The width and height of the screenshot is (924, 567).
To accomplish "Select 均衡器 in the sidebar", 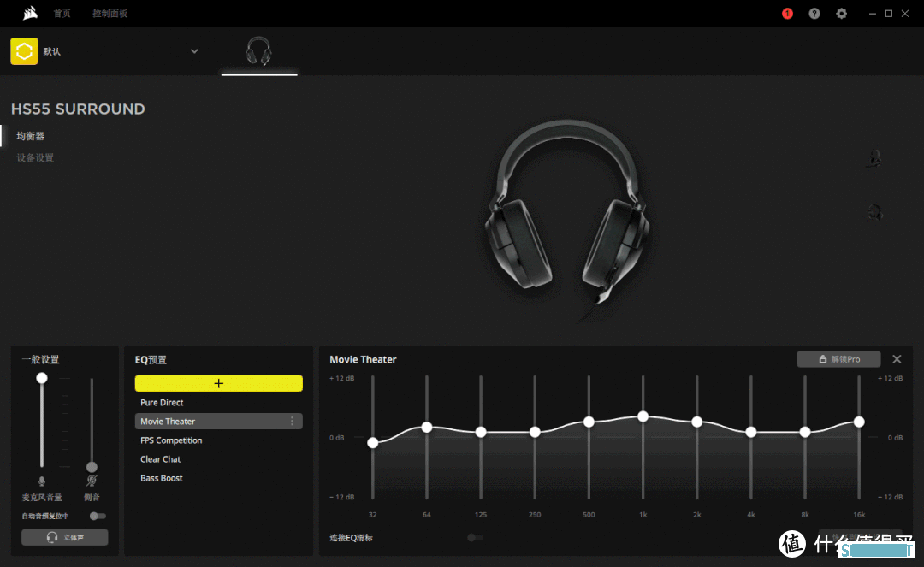I will (31, 136).
